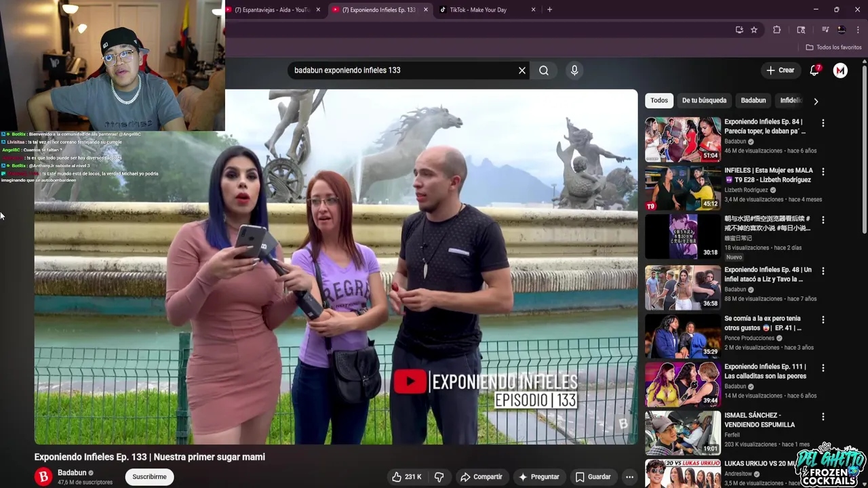
Task: Open title Exponiendo Infieles Ep. 111 link
Action: click(765, 371)
